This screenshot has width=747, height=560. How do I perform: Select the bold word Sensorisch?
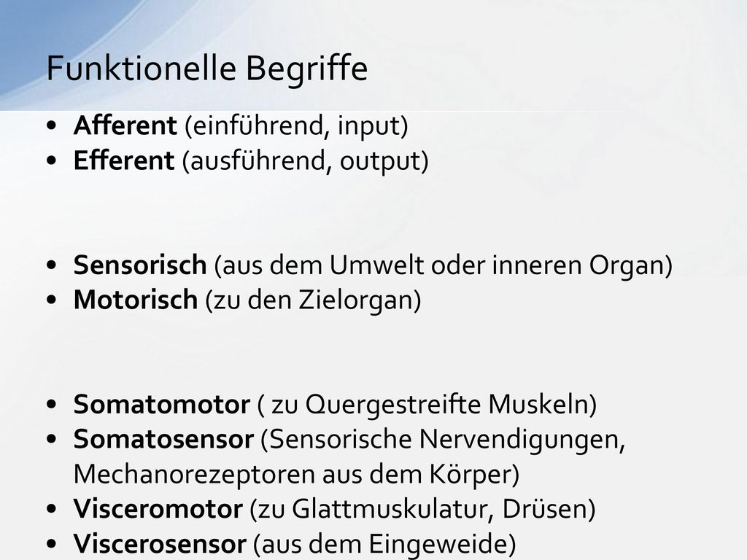tap(140, 265)
